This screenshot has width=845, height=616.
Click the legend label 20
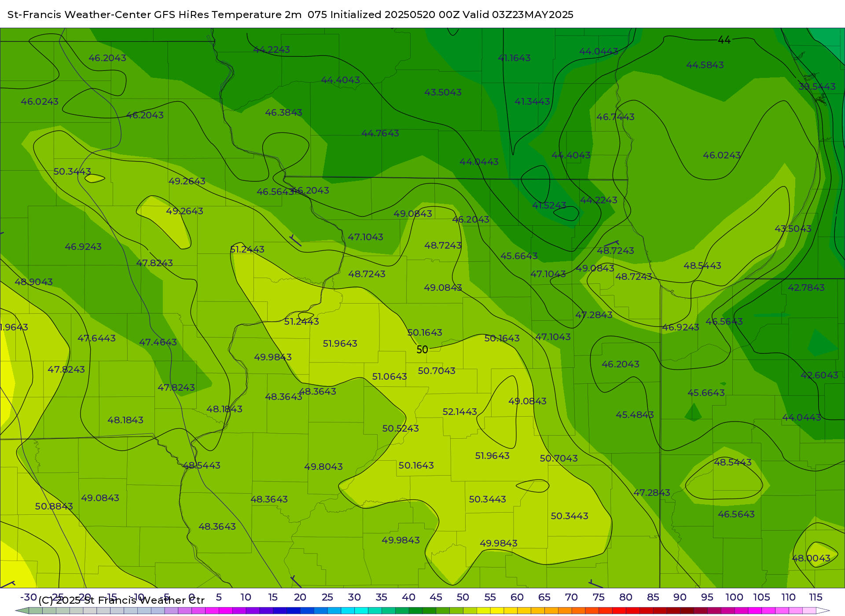pos(300,598)
